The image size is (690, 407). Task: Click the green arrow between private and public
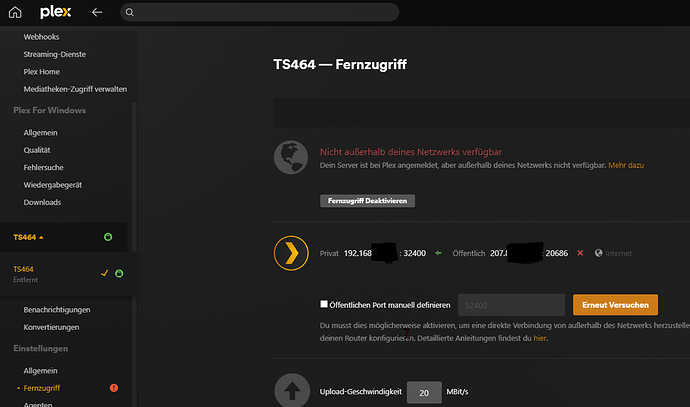[438, 253]
